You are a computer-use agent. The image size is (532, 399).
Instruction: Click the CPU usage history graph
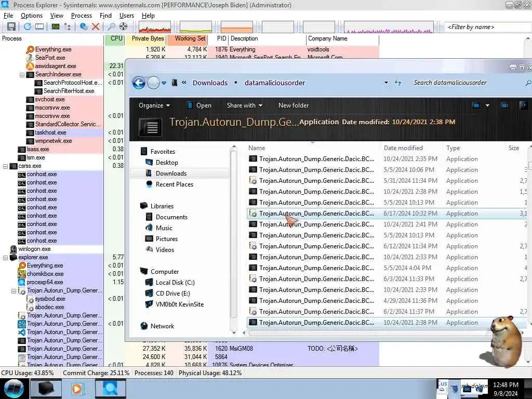click(x=155, y=27)
